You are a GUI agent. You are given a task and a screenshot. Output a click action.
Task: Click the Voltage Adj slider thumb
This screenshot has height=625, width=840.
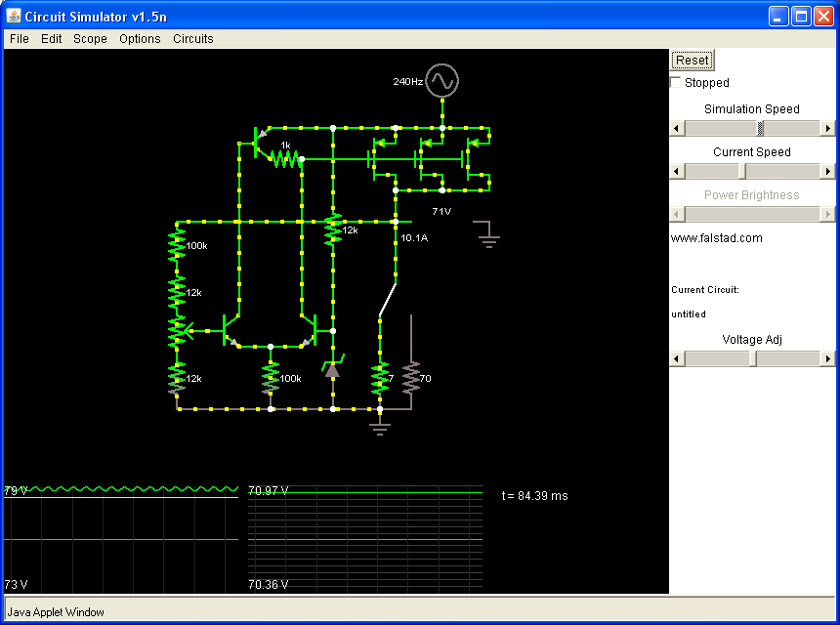click(x=753, y=358)
